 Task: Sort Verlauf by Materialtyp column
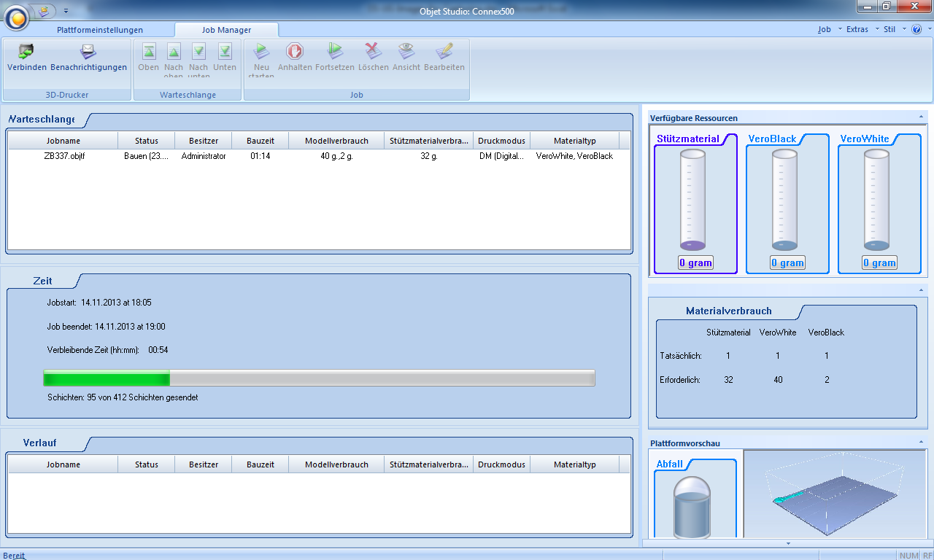click(575, 464)
